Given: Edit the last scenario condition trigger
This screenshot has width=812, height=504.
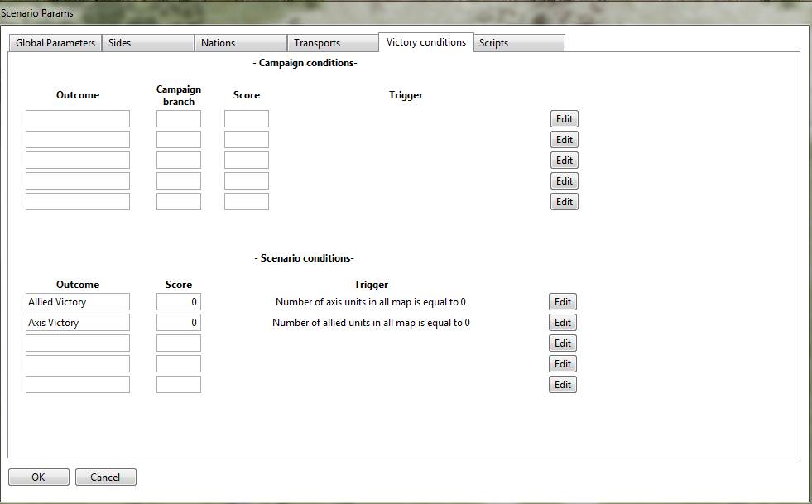Looking at the screenshot, I should pos(563,385).
